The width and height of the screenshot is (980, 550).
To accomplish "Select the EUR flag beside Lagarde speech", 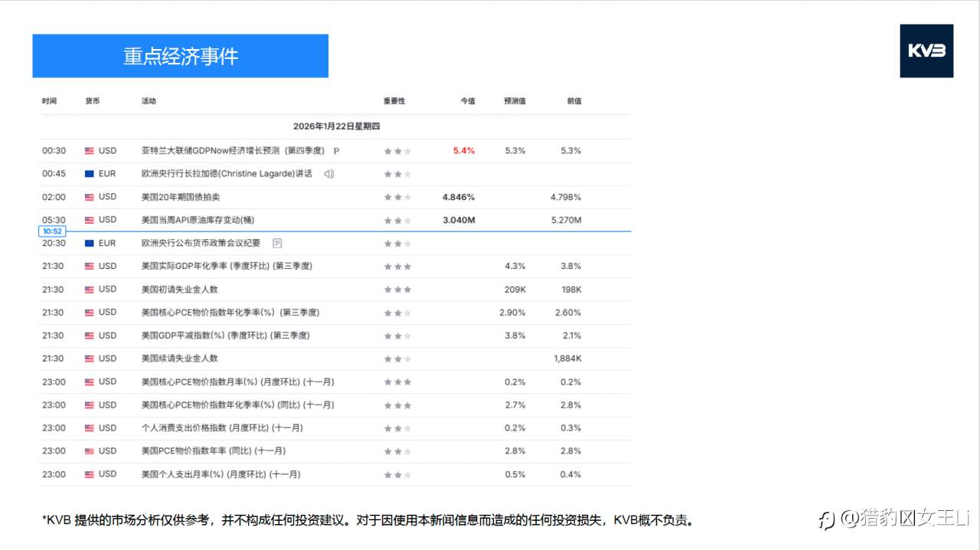I will point(89,174).
